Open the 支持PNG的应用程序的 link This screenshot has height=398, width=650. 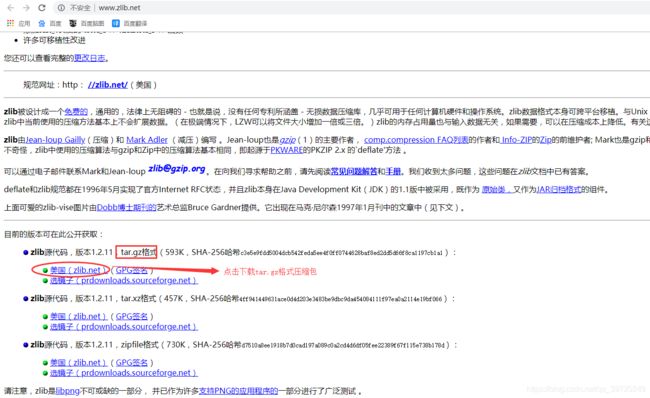pyautogui.click(x=238, y=391)
